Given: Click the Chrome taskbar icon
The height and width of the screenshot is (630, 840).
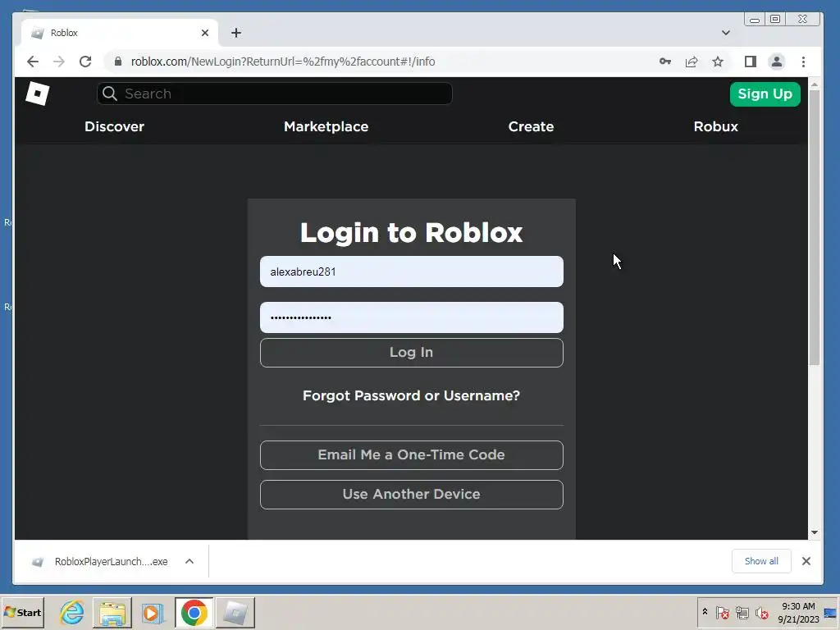Looking at the screenshot, I should pos(194,612).
